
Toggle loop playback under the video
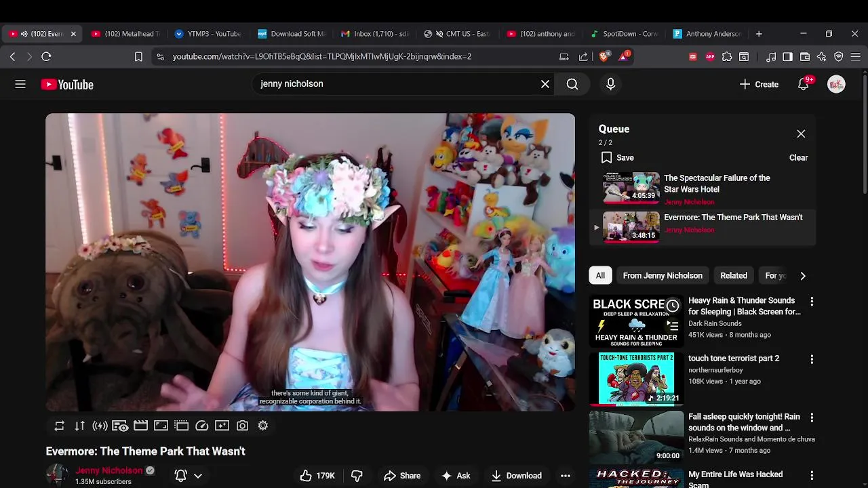[x=60, y=426]
